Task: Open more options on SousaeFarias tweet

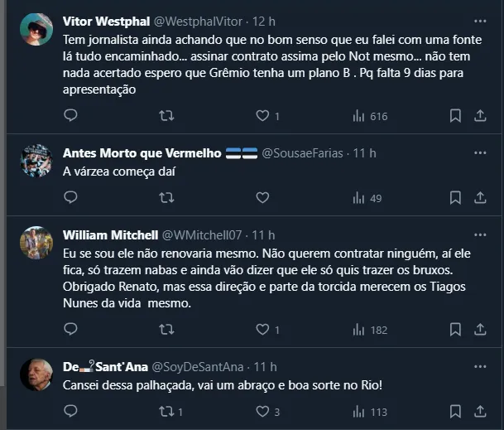Action: pos(480,152)
